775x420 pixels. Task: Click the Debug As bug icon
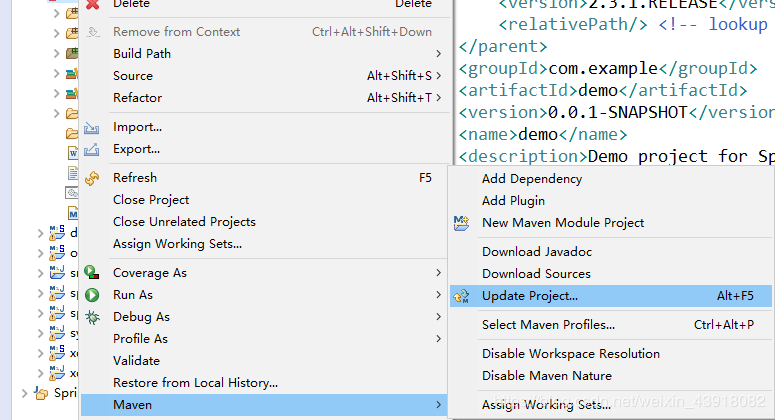(x=93, y=317)
